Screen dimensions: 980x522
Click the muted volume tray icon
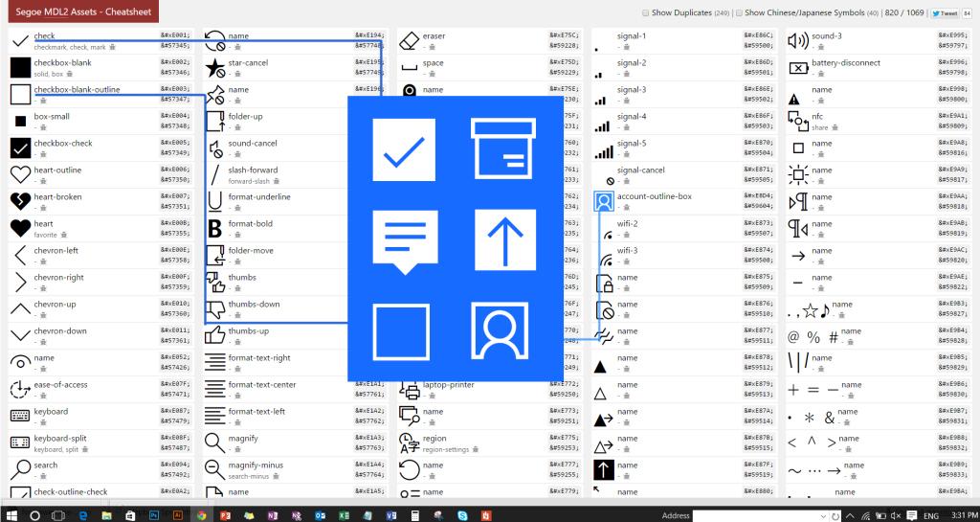pyautogui.click(x=895, y=516)
